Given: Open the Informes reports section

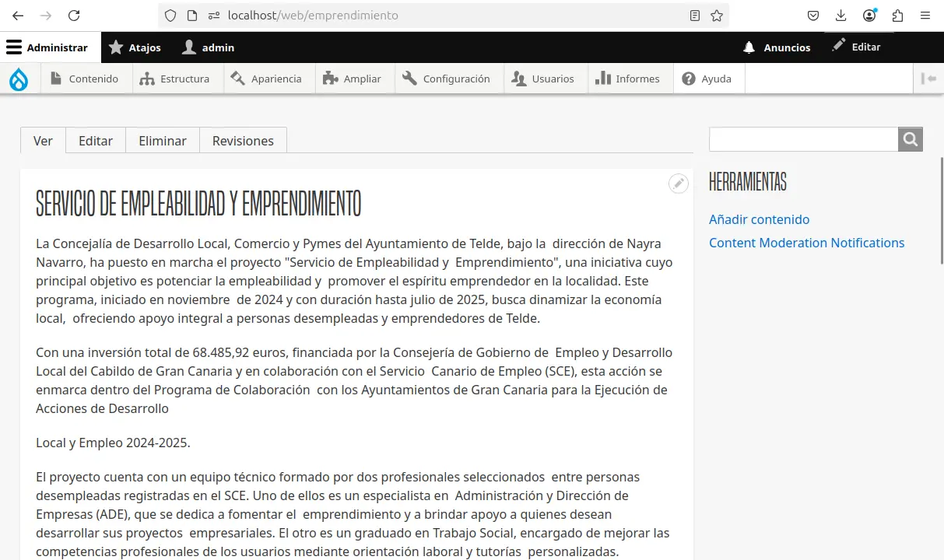Looking at the screenshot, I should [x=629, y=78].
